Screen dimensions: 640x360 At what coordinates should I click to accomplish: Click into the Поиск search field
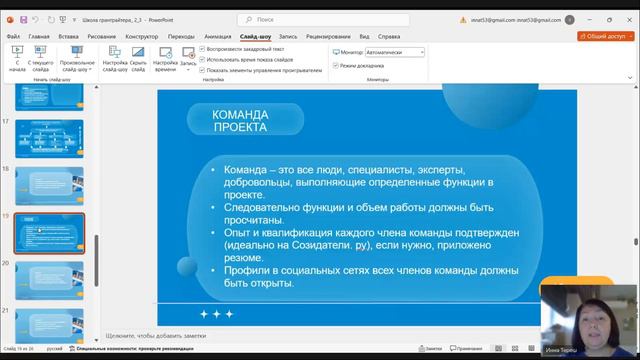pyautogui.click(x=323, y=20)
